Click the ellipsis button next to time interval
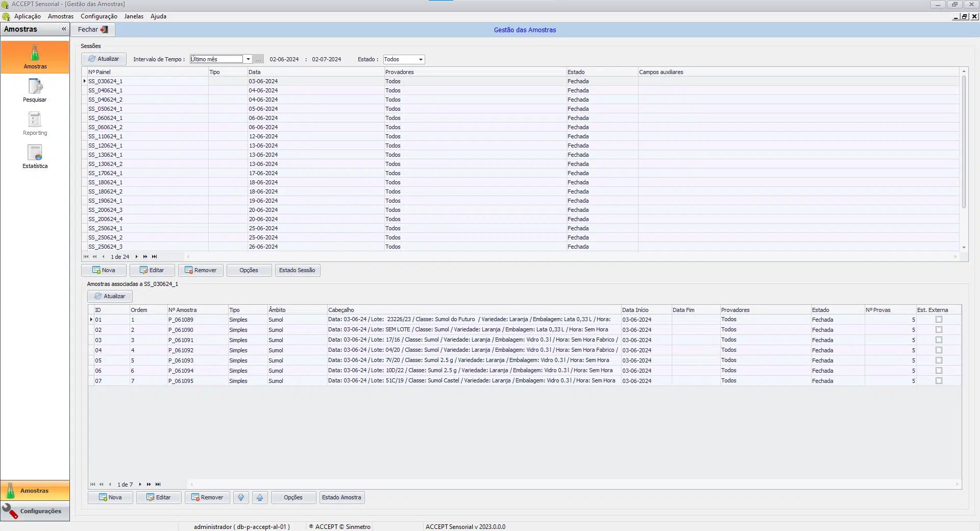Viewport: 980px width, 531px height. tap(259, 59)
